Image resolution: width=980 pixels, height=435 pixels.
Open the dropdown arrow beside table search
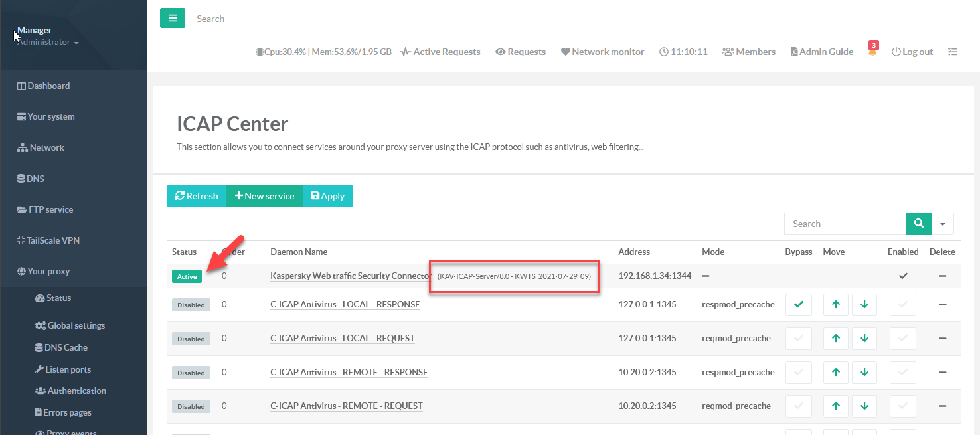[x=943, y=224]
